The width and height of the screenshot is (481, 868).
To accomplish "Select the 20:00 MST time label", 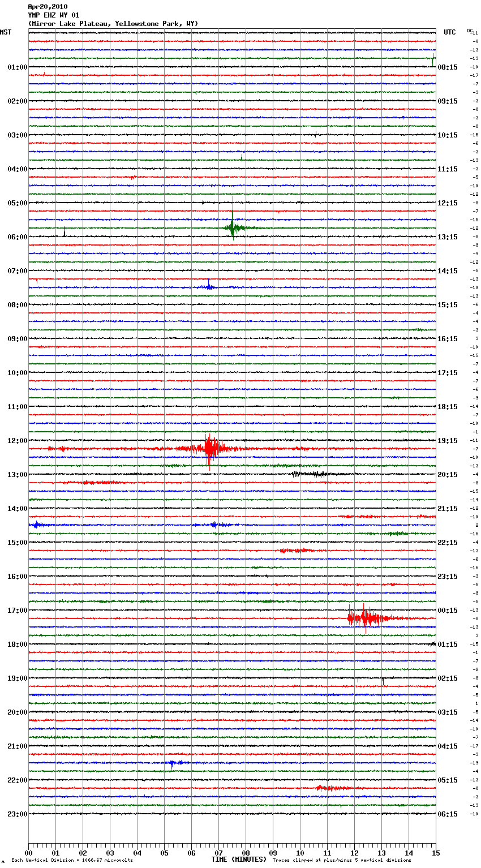I will (18, 712).
